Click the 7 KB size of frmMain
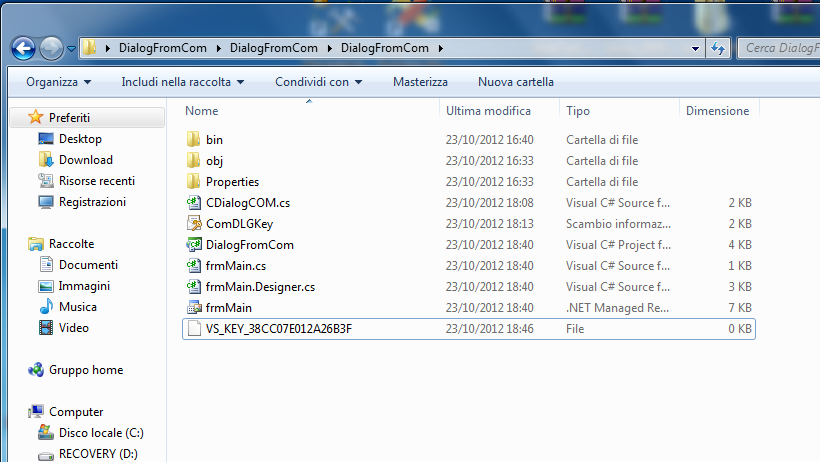Viewport: 820px width, 462px height. click(740, 308)
